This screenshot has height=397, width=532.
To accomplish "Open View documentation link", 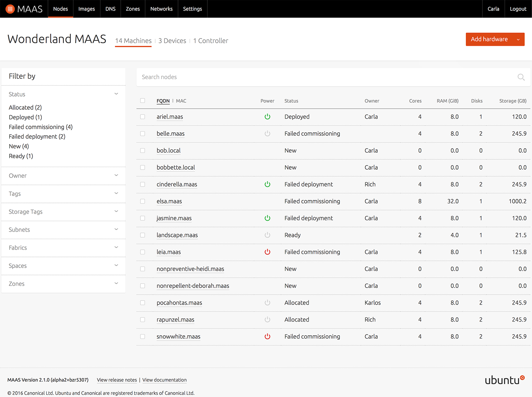I will [164, 380].
